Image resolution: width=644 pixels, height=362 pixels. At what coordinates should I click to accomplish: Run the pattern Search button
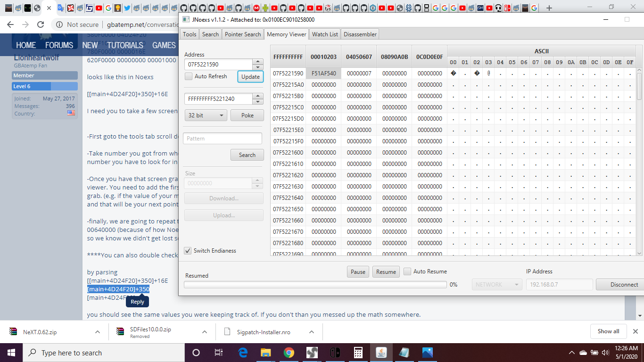point(247,155)
